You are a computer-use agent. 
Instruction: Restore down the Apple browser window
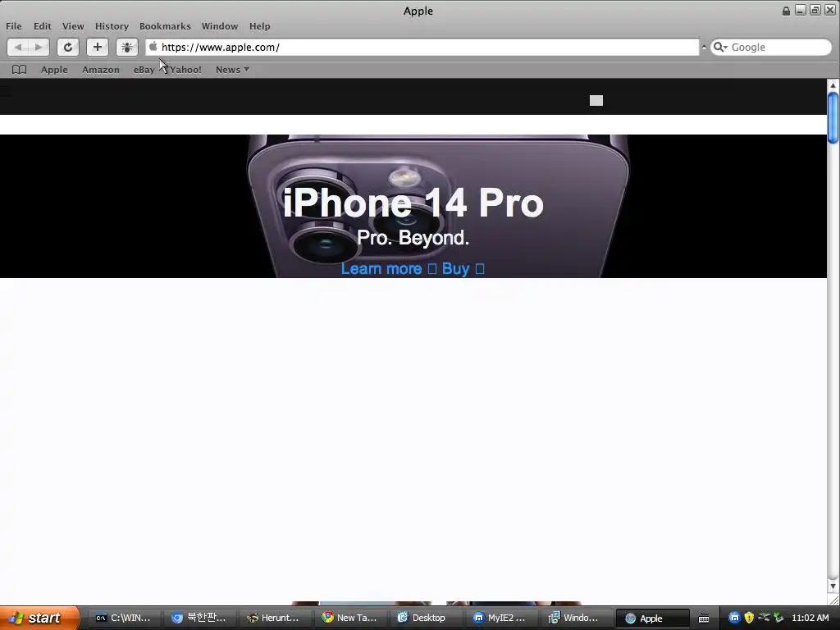tap(815, 10)
